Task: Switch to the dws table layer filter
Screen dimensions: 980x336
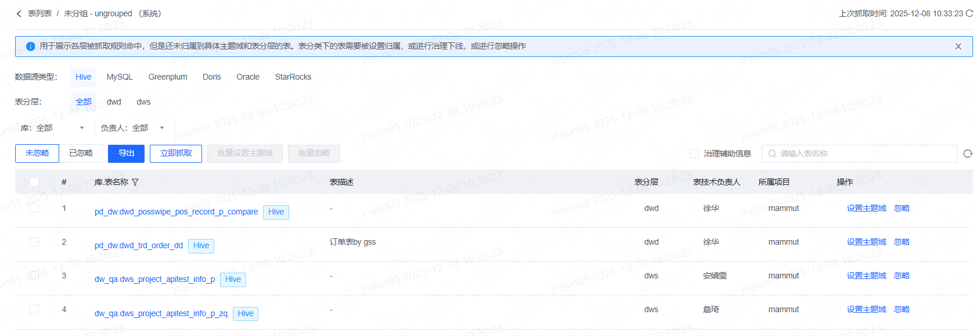Action: [143, 102]
